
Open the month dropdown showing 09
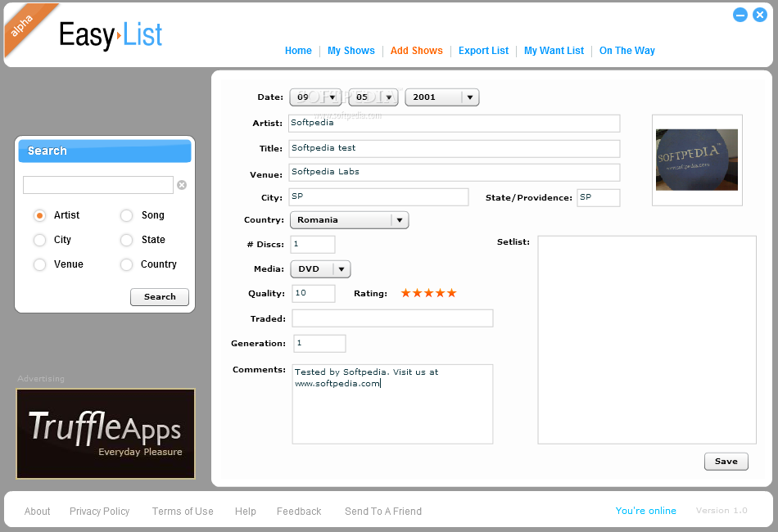point(315,97)
